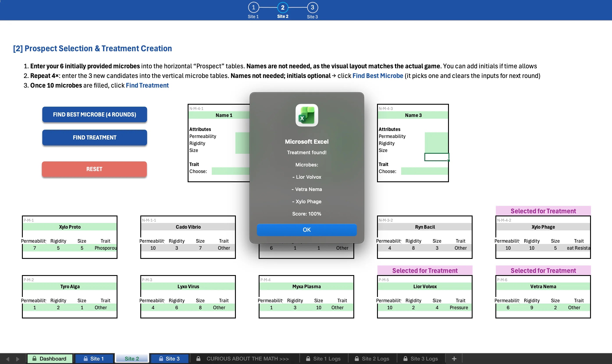The height and width of the screenshot is (364, 612).
Task: Open Name 3 trait Choose dropdown cell
Action: click(424, 171)
